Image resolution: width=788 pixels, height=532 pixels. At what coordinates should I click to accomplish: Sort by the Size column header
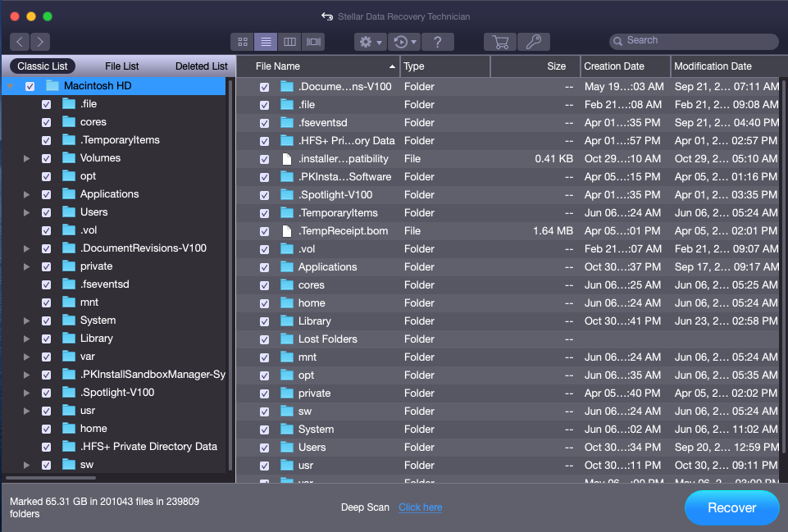point(535,66)
